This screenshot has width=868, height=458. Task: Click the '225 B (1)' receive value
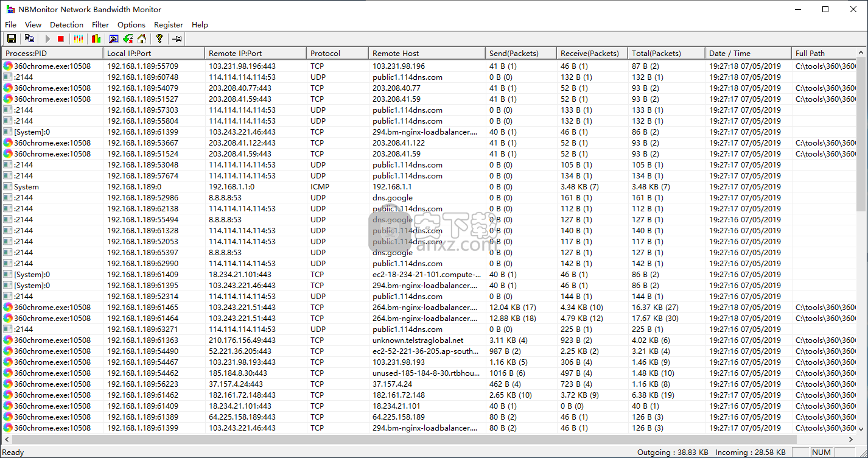click(x=576, y=329)
